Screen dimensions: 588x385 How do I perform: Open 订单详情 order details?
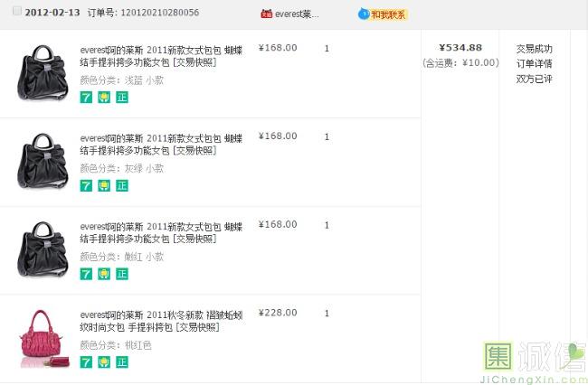coord(534,63)
